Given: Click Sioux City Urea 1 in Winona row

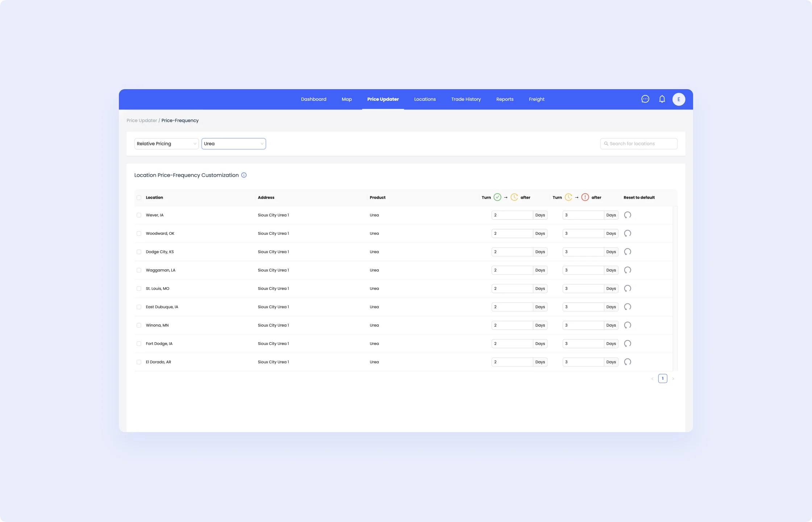Looking at the screenshot, I should 273,325.
